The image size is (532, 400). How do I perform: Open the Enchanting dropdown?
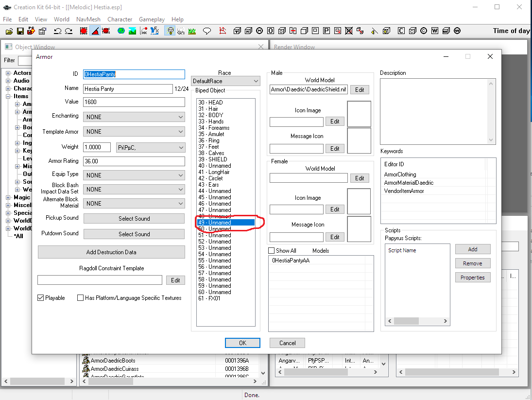pyautogui.click(x=134, y=117)
